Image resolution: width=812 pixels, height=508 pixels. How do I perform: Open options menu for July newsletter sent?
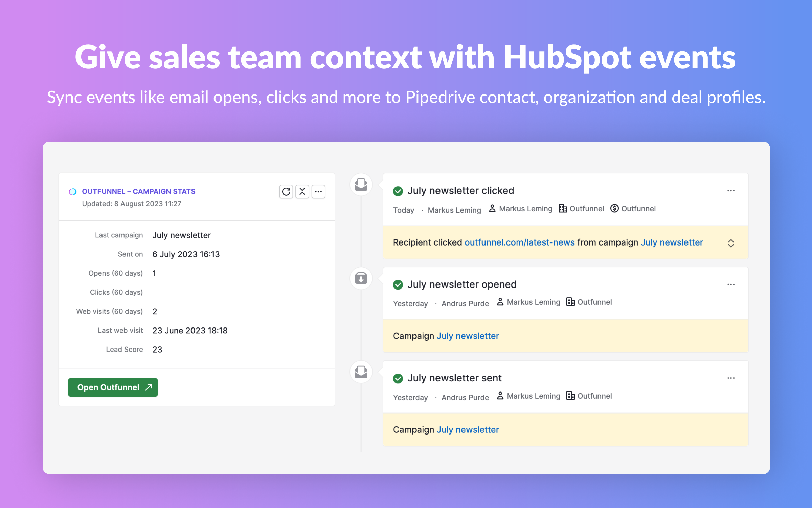tap(731, 378)
